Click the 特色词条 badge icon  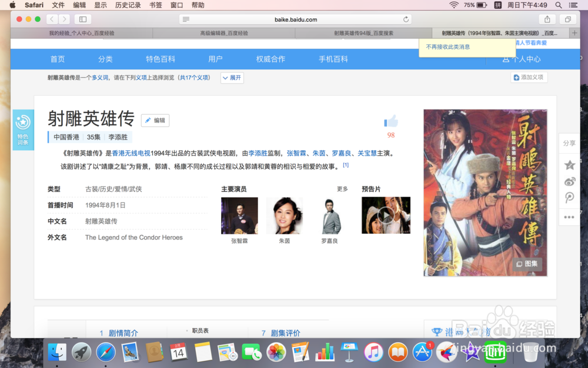click(24, 130)
